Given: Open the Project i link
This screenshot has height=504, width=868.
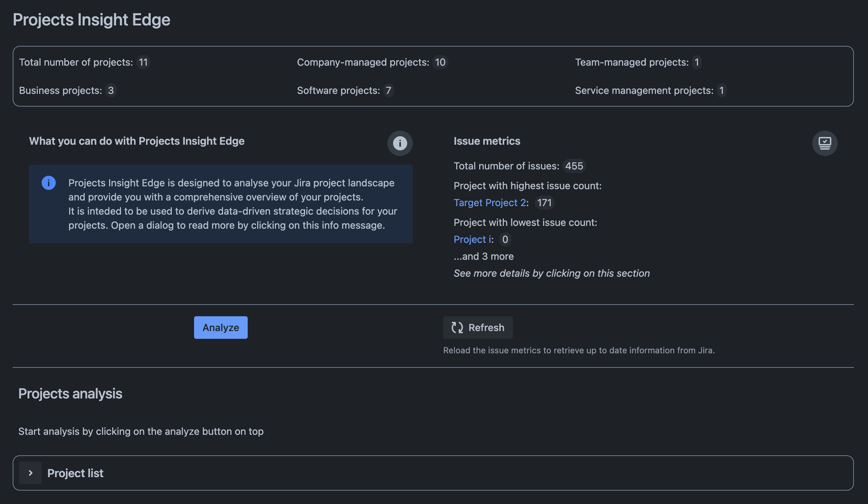Looking at the screenshot, I should (x=472, y=239).
